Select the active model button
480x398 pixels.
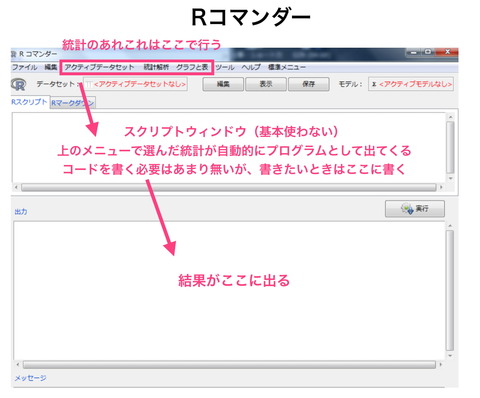(411, 84)
